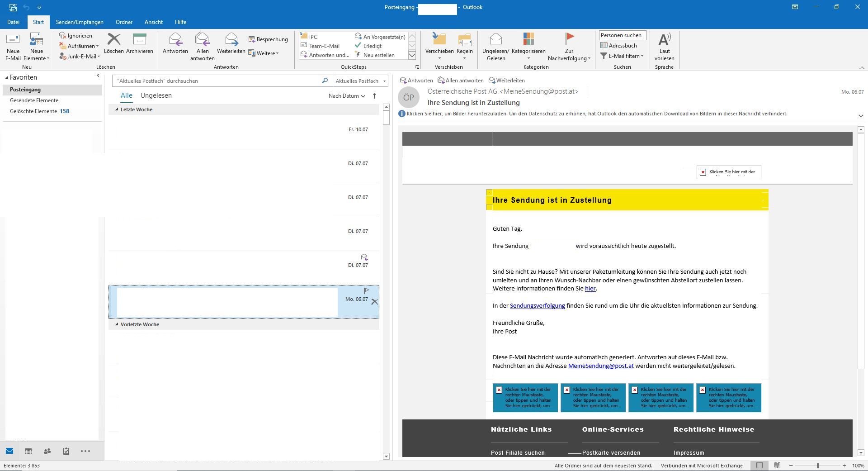
Task: Click Weiterleiten in the reading pane
Action: 507,81
